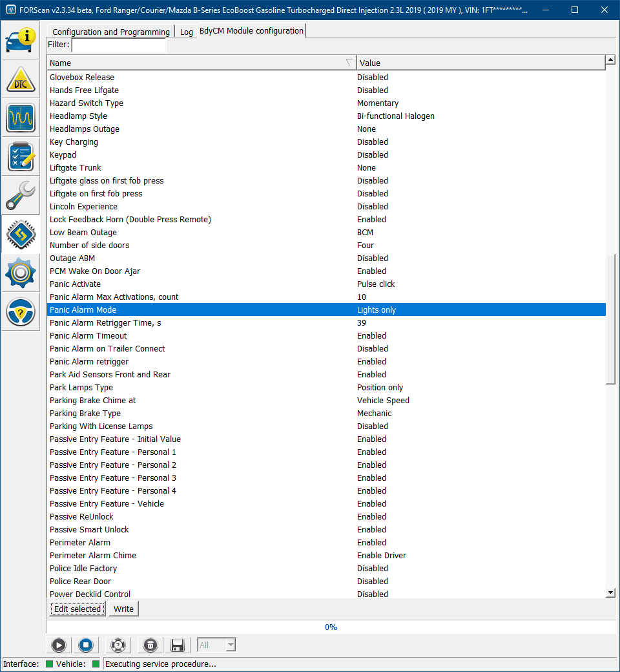Viewport: 620px width, 672px height.
Task: Select the Panic Alarm on Trailer Connect row
Action: [326, 348]
